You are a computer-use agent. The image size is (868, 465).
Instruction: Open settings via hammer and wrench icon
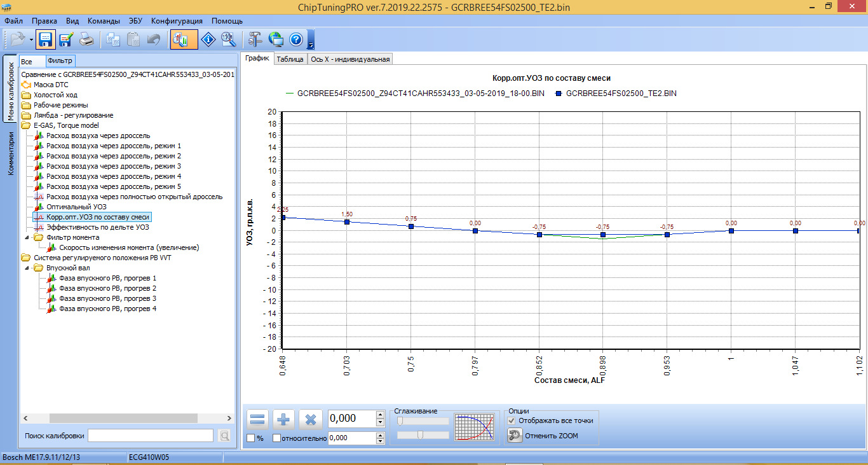point(255,39)
